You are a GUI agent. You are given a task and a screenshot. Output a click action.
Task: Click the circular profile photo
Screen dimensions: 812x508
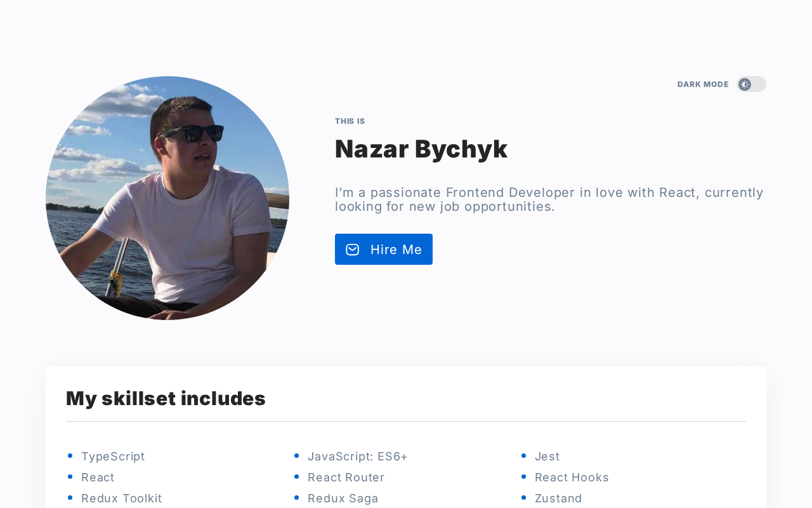pos(167,198)
